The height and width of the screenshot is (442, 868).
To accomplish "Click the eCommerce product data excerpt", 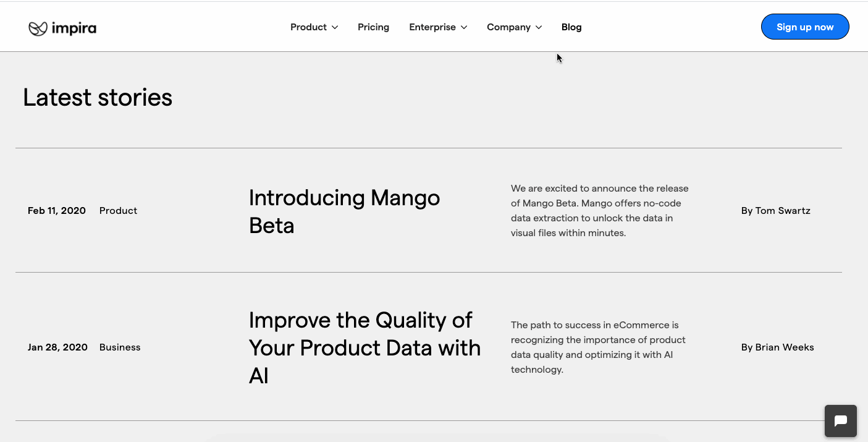I will 598,347.
